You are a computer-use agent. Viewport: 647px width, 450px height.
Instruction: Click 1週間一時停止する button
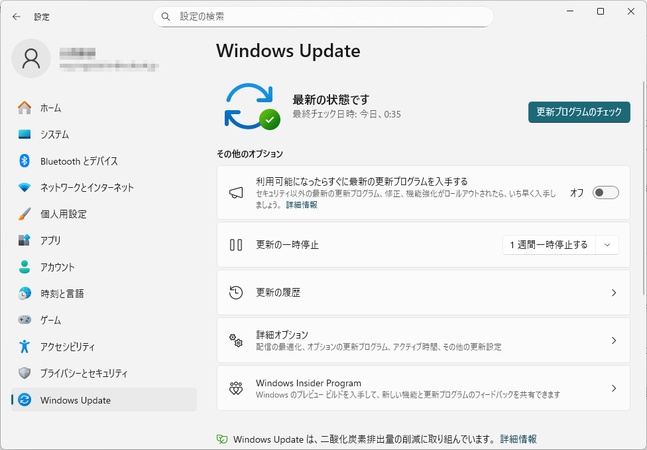[549, 245]
